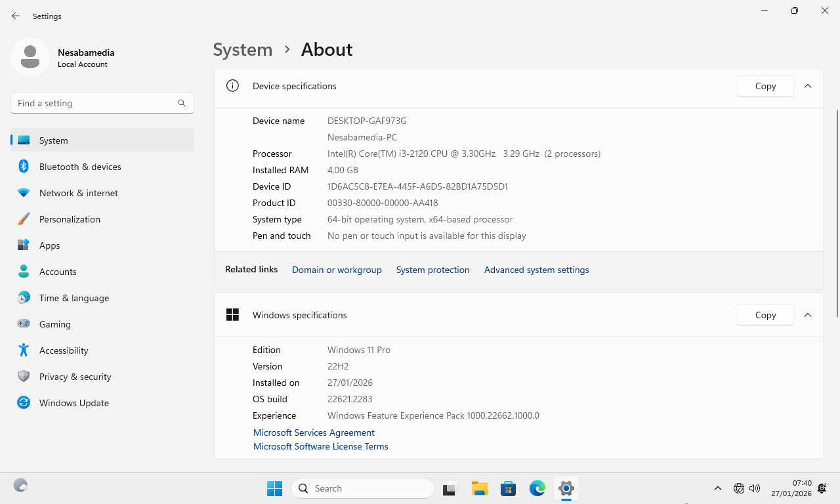Click the back arrow in Settings header
This screenshot has height=504, width=840.
(x=16, y=16)
